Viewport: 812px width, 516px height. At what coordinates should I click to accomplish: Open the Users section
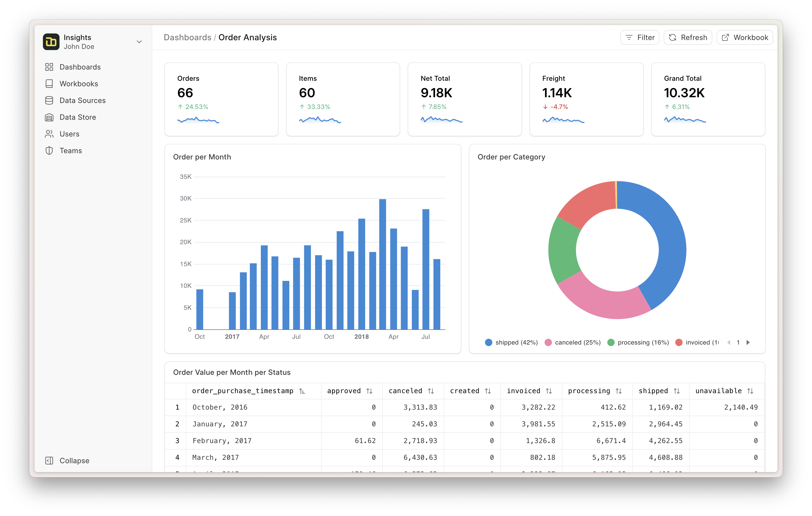69,134
